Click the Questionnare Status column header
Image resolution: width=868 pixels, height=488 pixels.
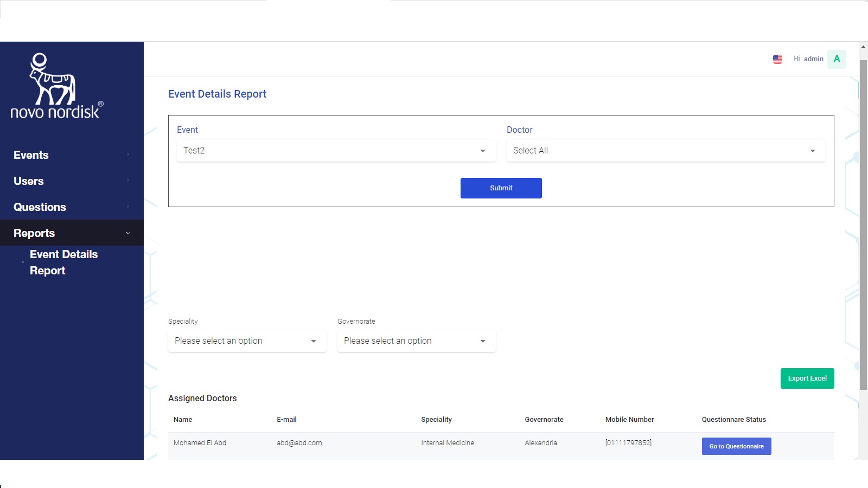pyautogui.click(x=733, y=420)
